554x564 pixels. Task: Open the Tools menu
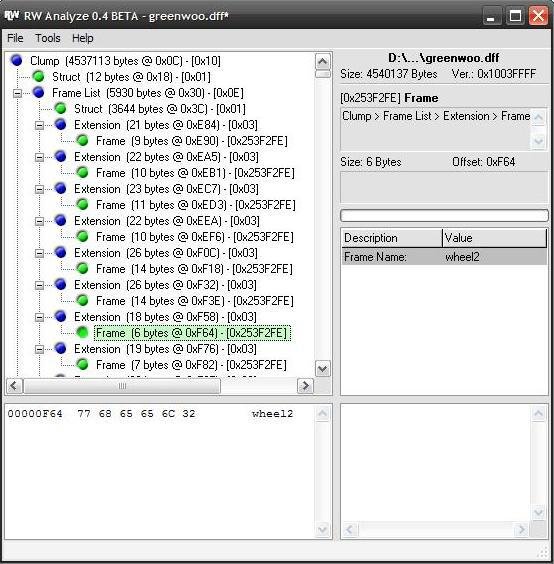[48, 38]
